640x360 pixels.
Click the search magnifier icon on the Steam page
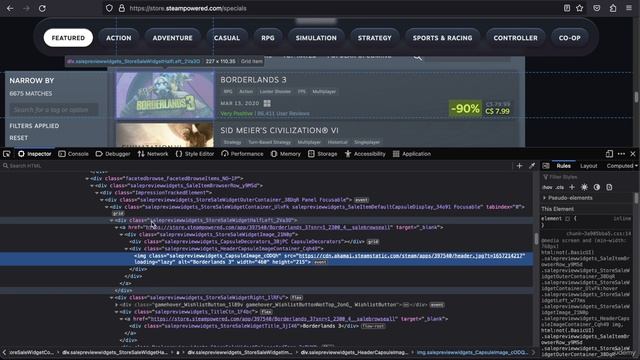418,57
